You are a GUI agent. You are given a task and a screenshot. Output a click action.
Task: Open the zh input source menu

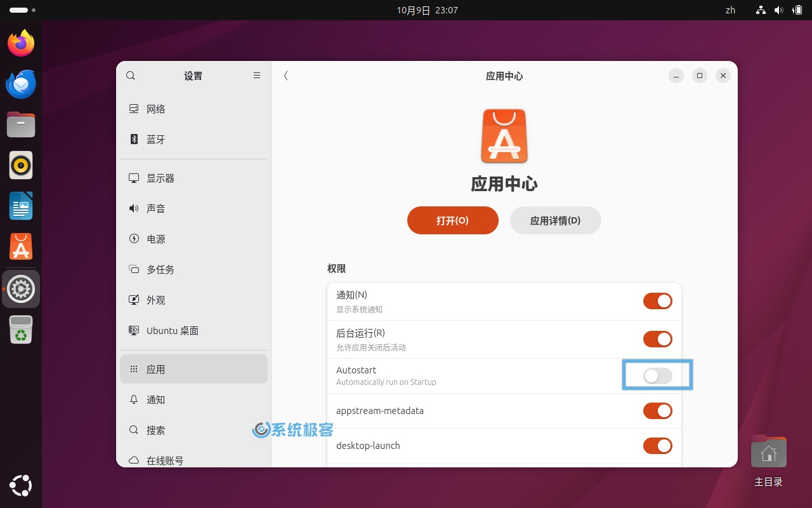(x=730, y=10)
